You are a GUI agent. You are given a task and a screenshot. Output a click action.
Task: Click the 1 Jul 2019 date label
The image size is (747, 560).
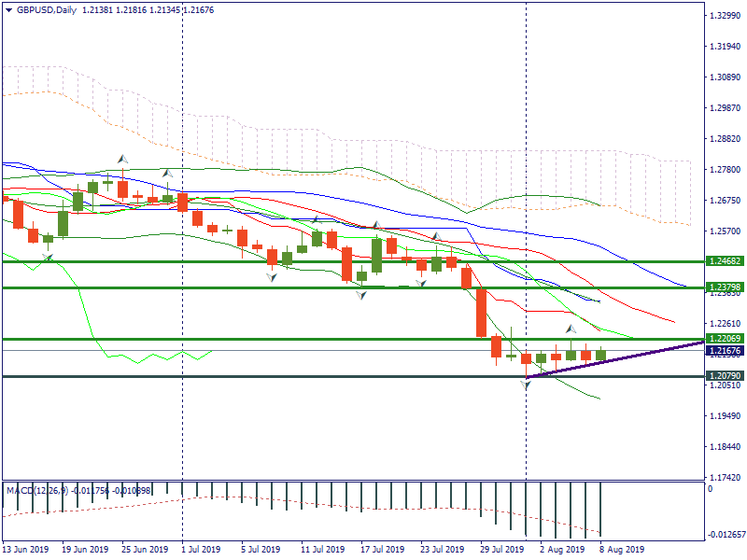pyautogui.click(x=200, y=550)
